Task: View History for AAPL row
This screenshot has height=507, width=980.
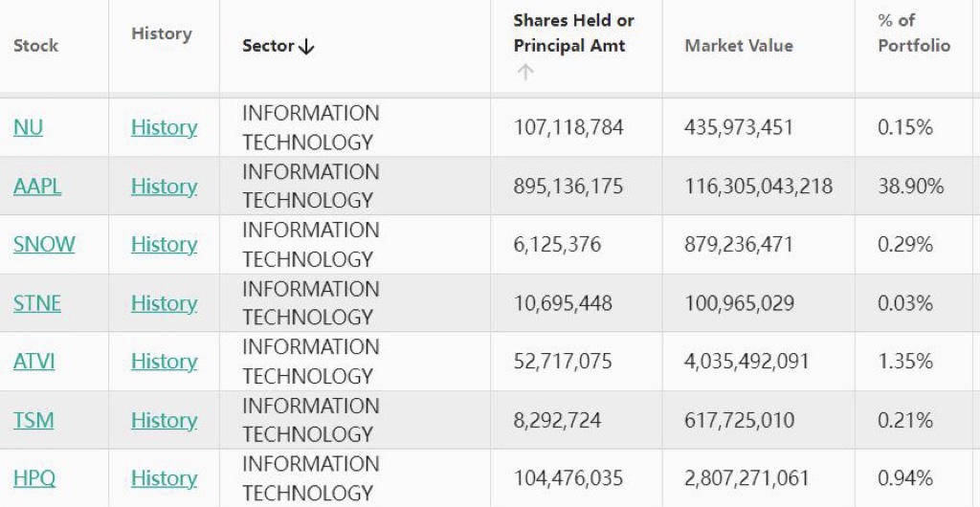Action: point(164,186)
